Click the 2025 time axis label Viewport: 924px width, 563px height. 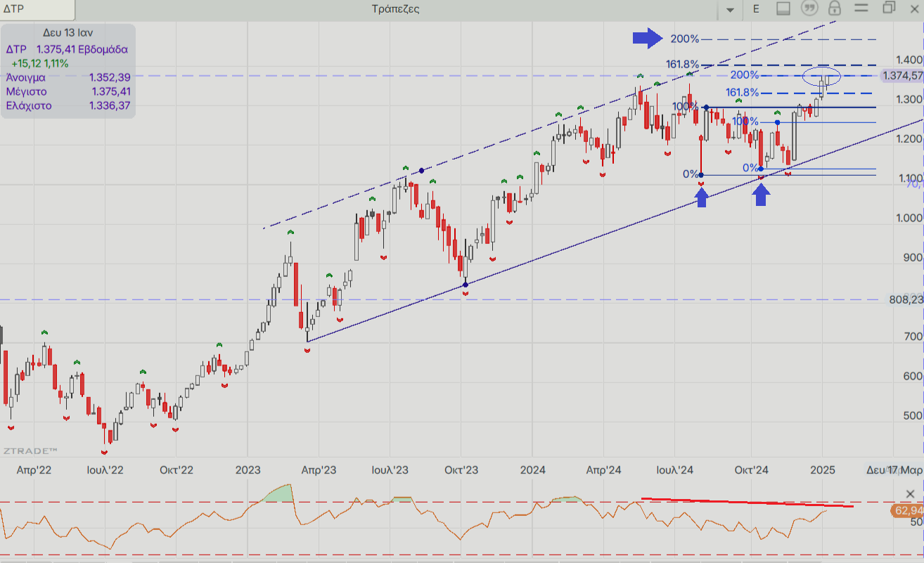(x=822, y=470)
